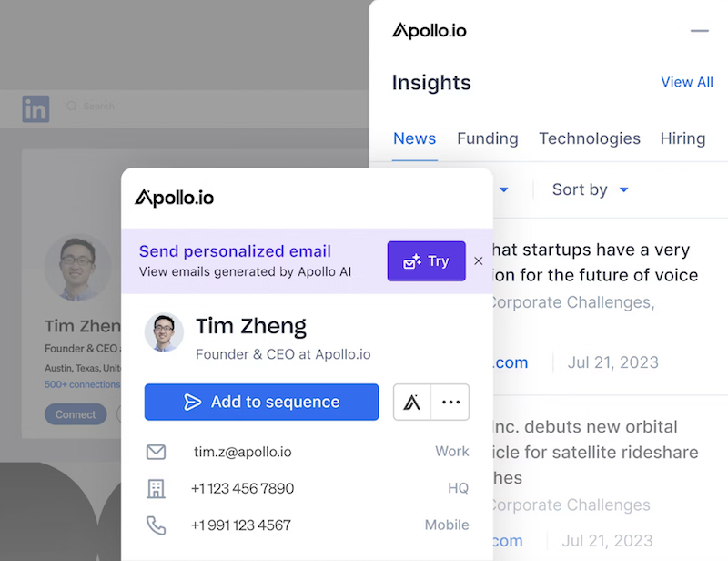The height and width of the screenshot is (561, 728).
Task: Click the Add to sequence button
Action: coord(261,402)
